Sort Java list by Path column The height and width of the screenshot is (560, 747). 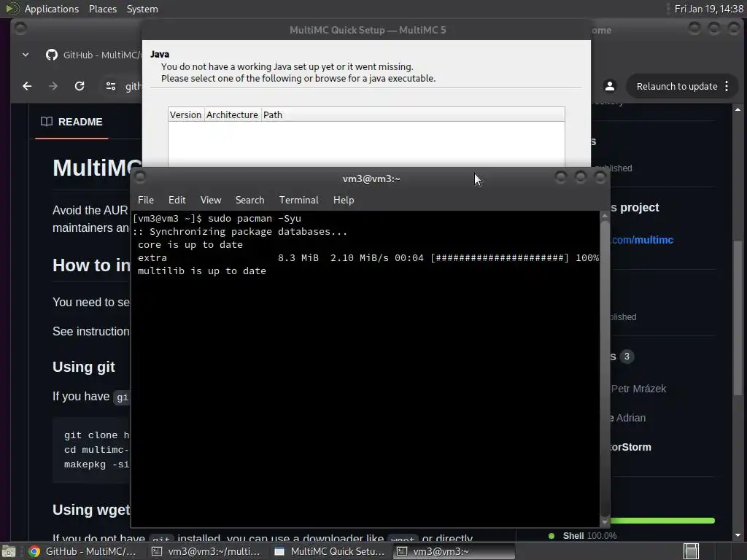click(413, 114)
